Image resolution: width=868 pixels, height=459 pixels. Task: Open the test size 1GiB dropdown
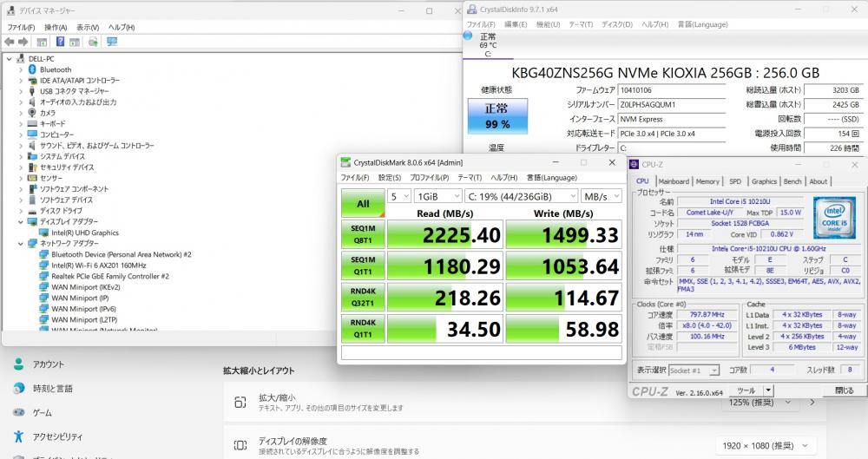click(436, 196)
